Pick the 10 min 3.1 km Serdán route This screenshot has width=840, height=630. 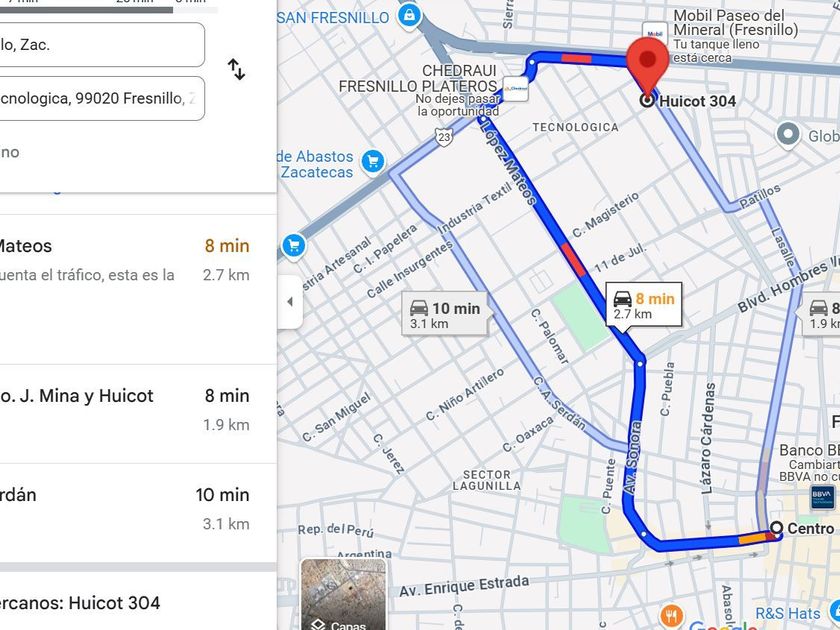pyautogui.click(x=138, y=513)
